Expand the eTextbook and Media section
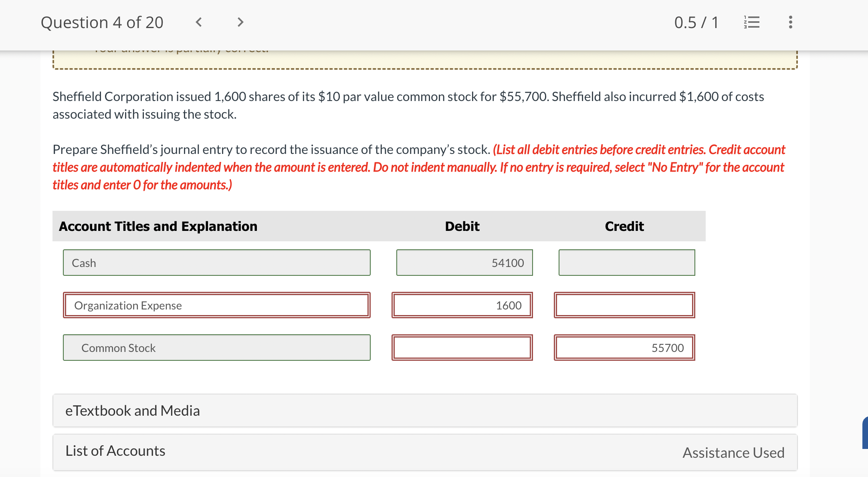This screenshot has height=477, width=868. tap(133, 410)
